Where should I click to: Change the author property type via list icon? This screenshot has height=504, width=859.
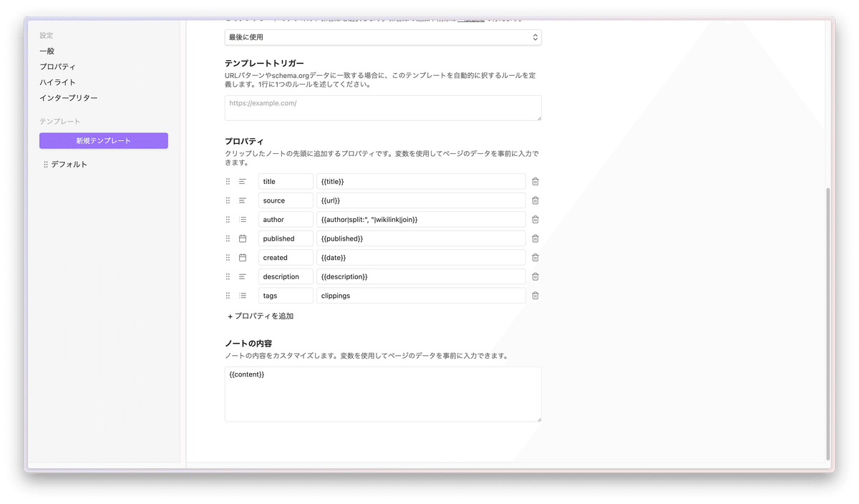point(243,219)
